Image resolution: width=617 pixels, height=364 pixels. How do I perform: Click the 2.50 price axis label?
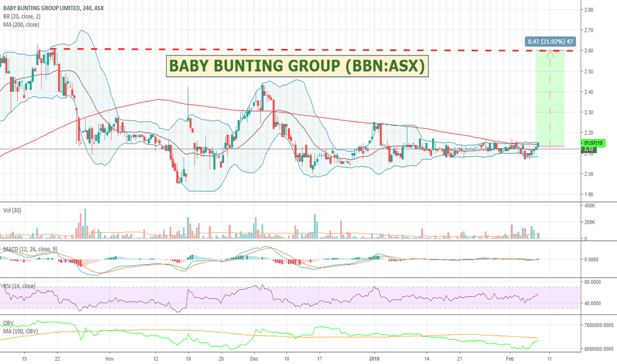[x=589, y=71]
